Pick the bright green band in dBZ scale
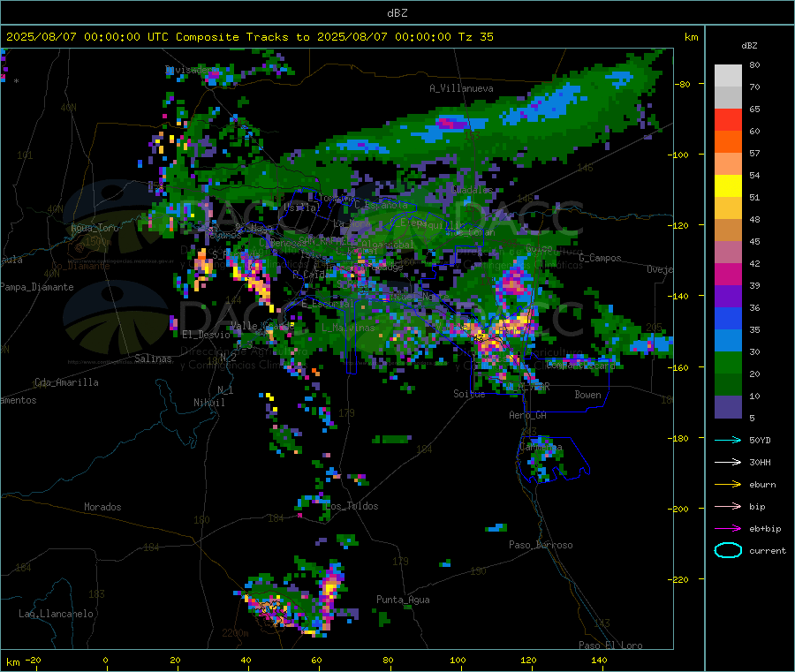Viewport: 795px width, 672px height. click(728, 362)
